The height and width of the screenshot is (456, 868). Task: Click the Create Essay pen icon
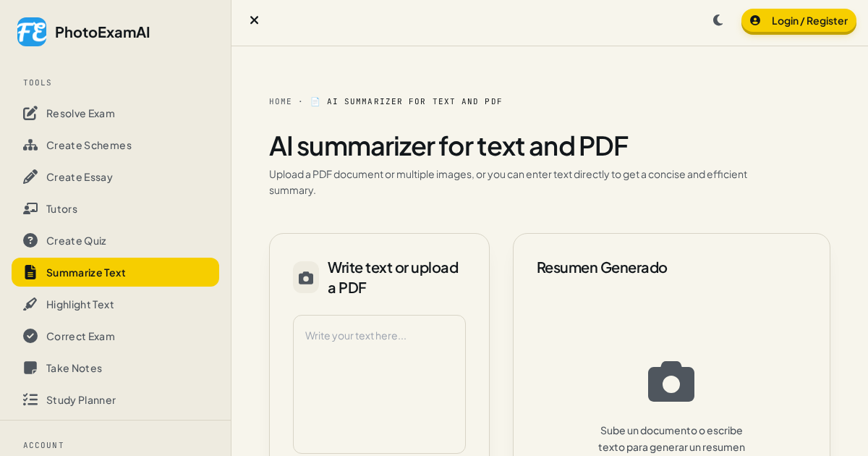30,177
